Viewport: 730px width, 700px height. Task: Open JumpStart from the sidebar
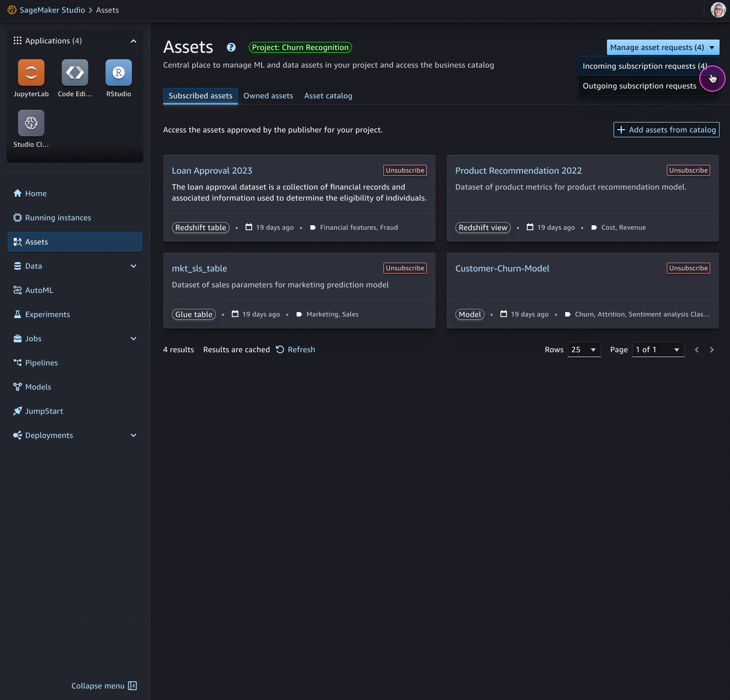tap(75, 411)
